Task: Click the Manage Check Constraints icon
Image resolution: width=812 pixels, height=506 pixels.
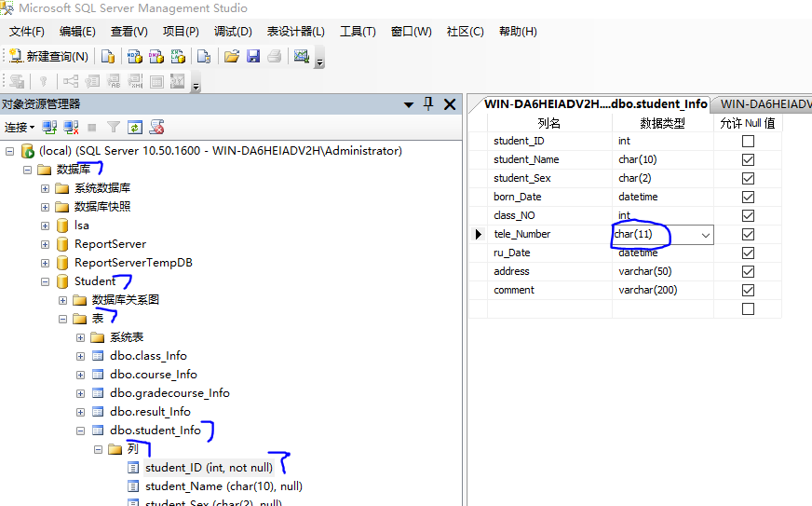Action: click(156, 81)
